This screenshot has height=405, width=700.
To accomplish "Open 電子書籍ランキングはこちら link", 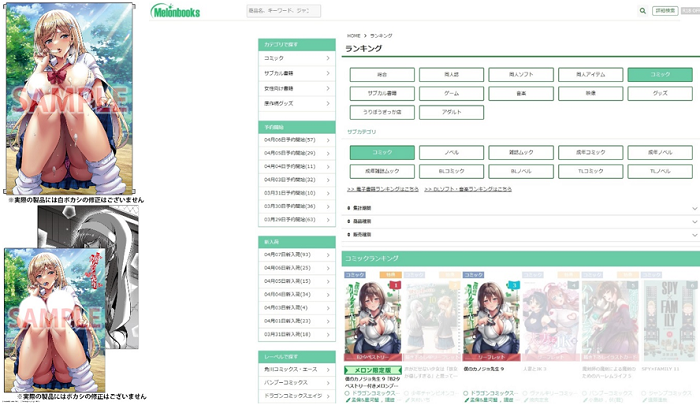I will [x=383, y=189].
